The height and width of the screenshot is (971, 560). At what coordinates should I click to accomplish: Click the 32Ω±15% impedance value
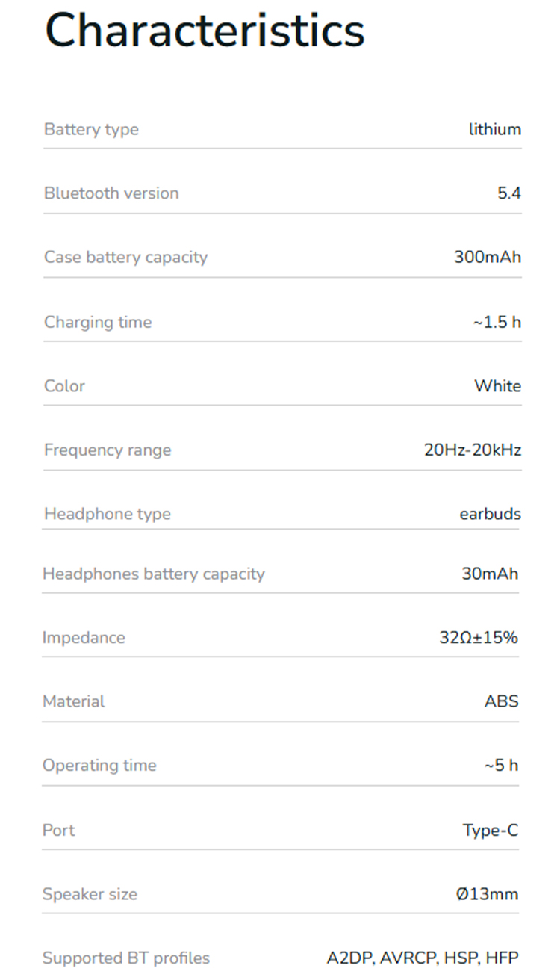pyautogui.click(x=479, y=638)
